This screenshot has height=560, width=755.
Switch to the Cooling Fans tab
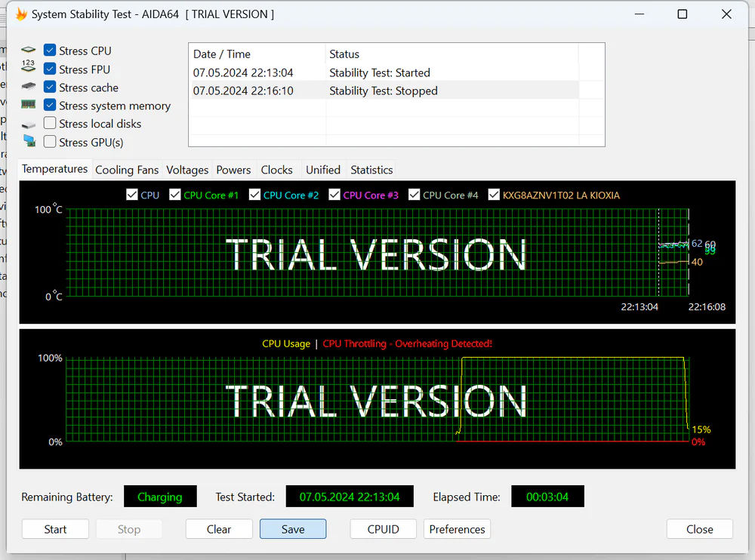(x=127, y=170)
